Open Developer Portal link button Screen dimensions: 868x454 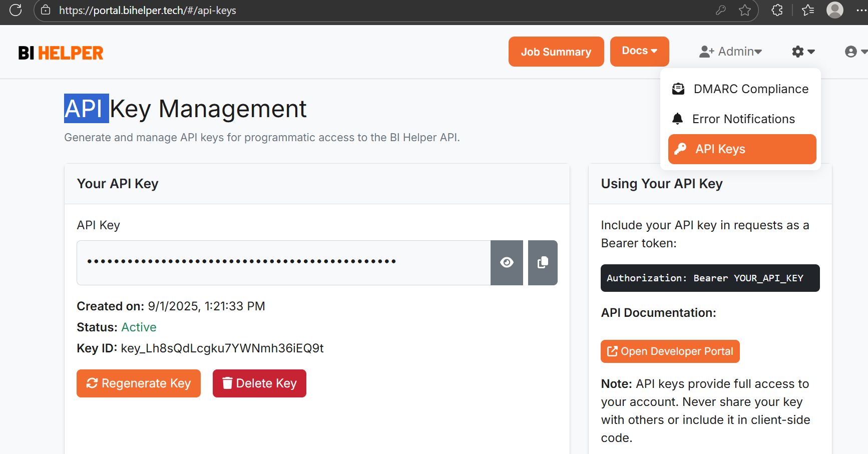point(670,351)
